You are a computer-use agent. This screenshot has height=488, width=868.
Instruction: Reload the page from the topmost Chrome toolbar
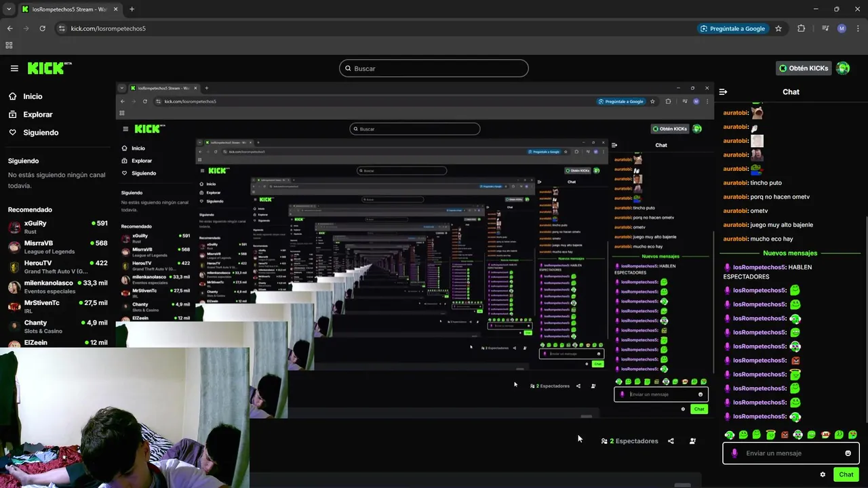[43, 28]
